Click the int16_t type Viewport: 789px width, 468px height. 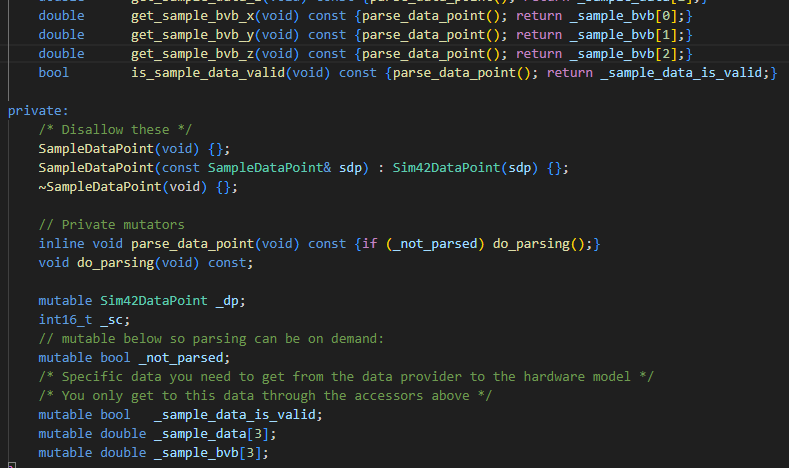coord(65,320)
